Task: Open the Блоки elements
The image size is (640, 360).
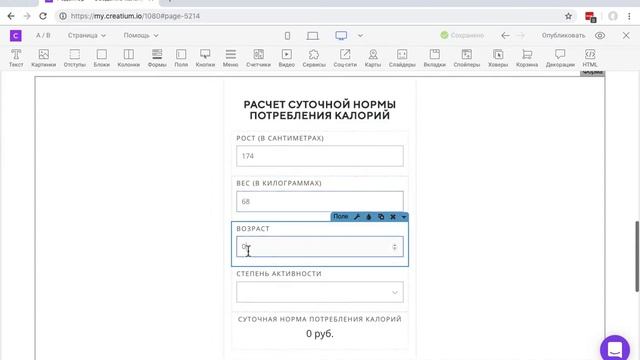Action: pyautogui.click(x=102, y=58)
